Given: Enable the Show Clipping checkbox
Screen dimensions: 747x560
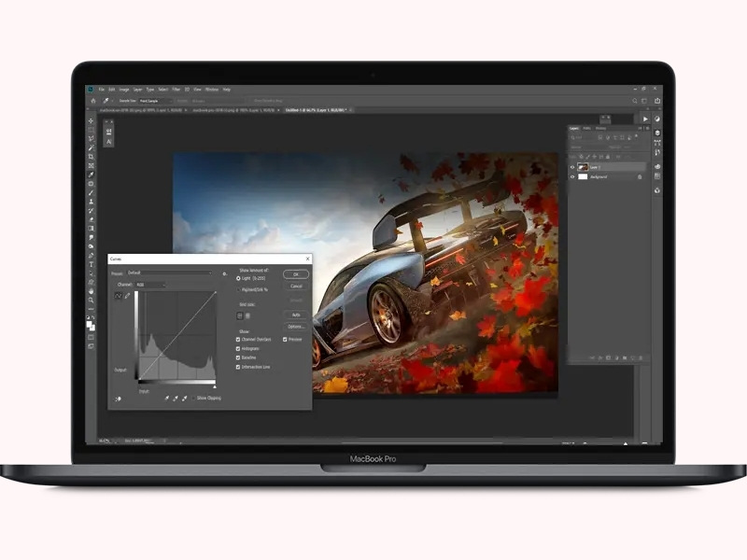Looking at the screenshot, I should 193,399.
